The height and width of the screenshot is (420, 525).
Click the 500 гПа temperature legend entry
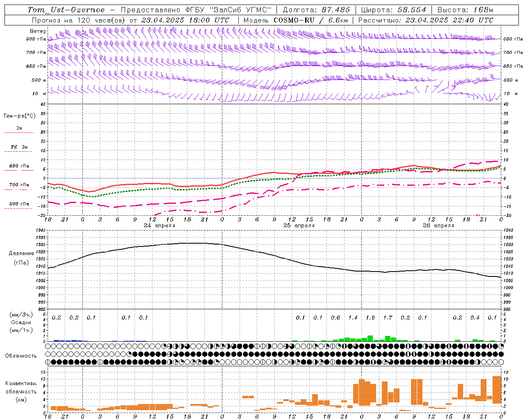[x=19, y=204]
